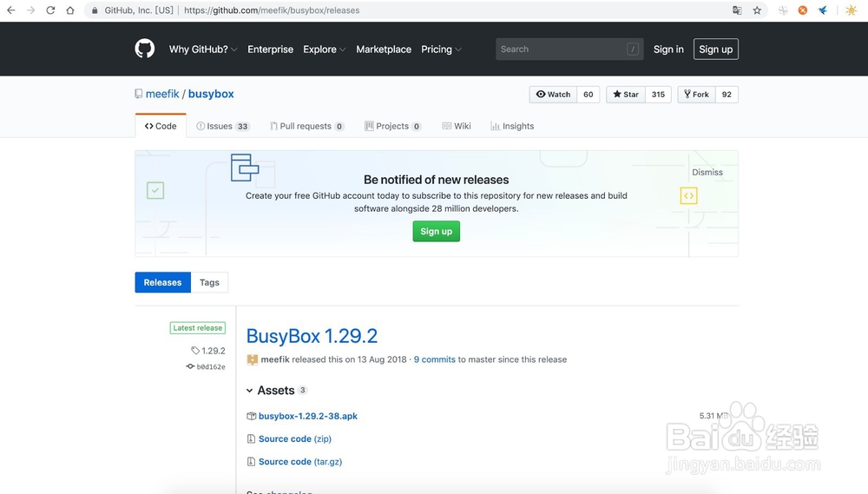868x494 pixels.
Task: Open the watchers count 60
Action: [x=589, y=94]
